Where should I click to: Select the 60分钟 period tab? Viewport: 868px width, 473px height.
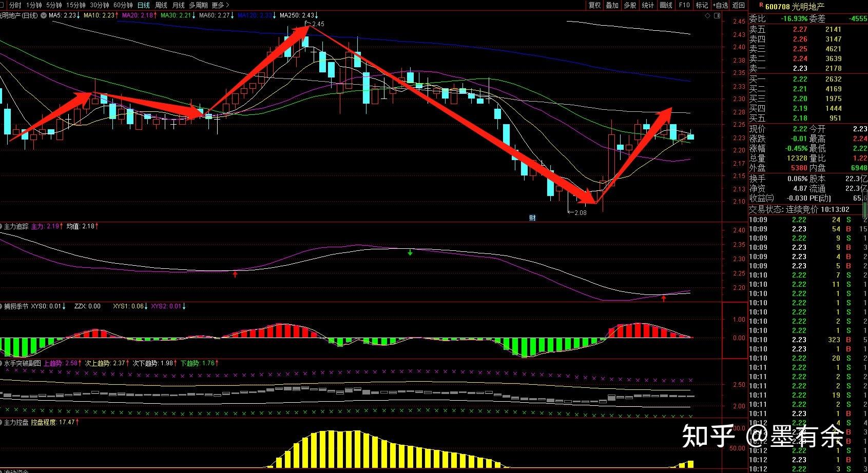point(123,5)
